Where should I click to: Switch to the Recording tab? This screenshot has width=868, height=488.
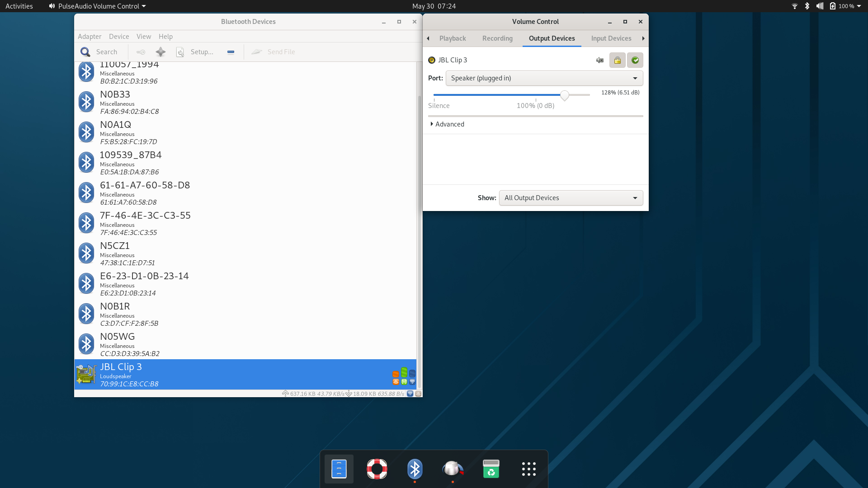(x=497, y=38)
